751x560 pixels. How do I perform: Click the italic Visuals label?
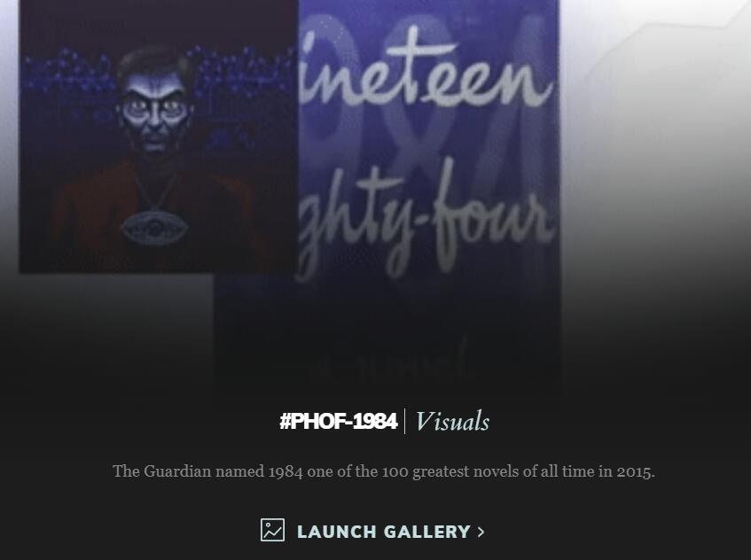[451, 422]
